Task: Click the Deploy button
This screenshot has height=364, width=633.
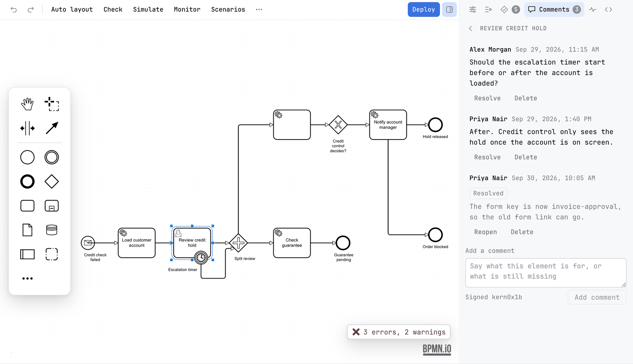Action: (424, 9)
